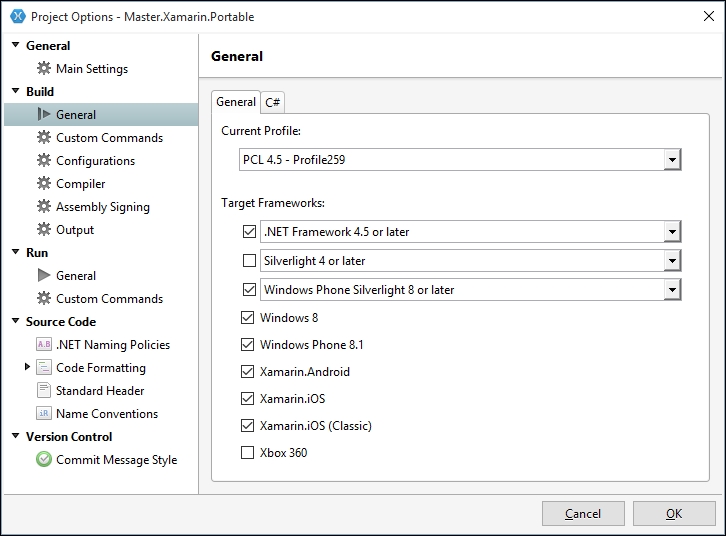Viewport: 726px width, 536px height.
Task: Click the A.B icon for .NET Naming Policies
Action: coord(44,344)
